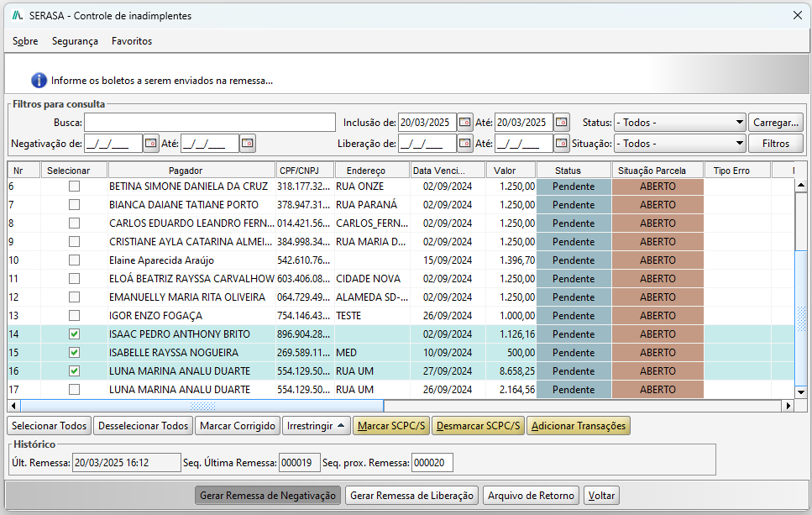The height and width of the screenshot is (515, 812).
Task: Open calendar picker for Liberação de date
Action: click(464, 144)
